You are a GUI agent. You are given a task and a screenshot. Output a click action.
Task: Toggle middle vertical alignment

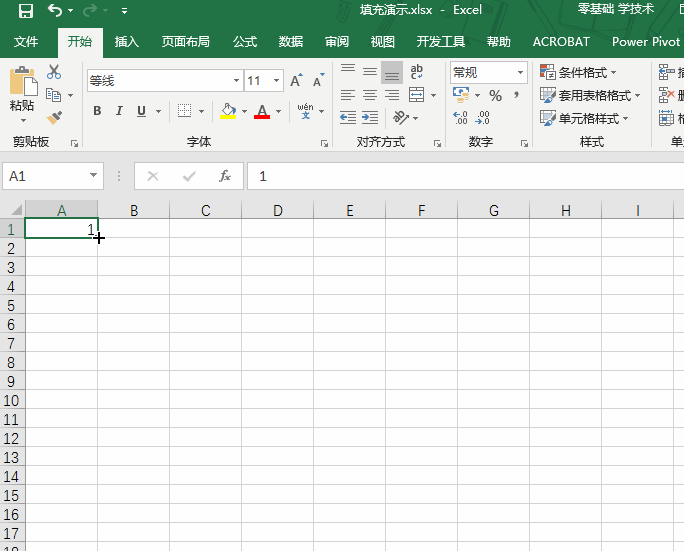[370, 72]
